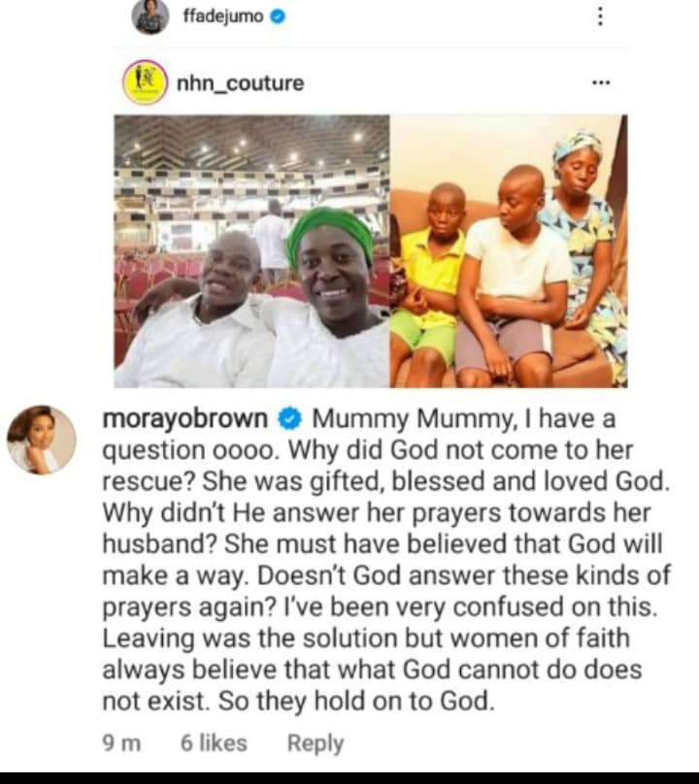Open nhn_couture profile logo
This screenshot has width=699, height=784.
[145, 82]
